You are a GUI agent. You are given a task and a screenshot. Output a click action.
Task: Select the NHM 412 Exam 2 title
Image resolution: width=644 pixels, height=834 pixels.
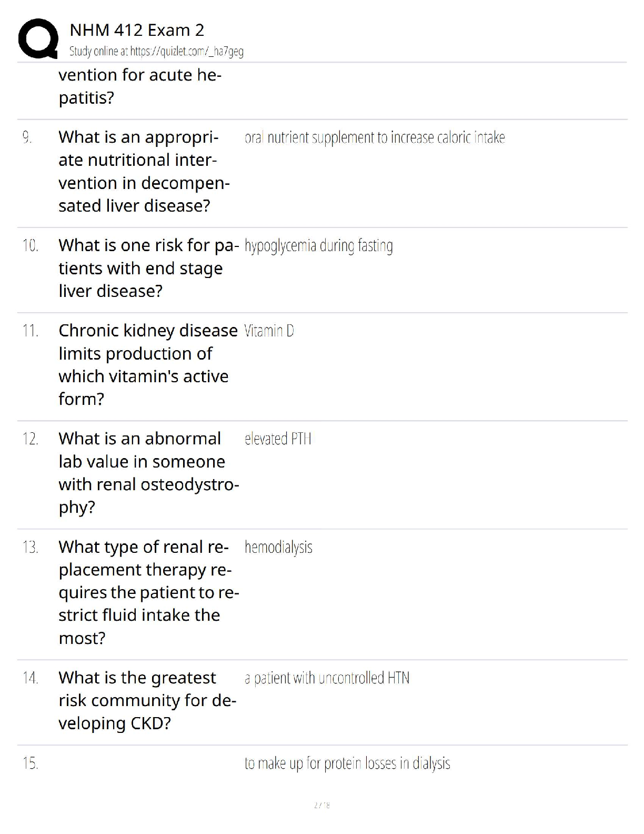pos(137,30)
